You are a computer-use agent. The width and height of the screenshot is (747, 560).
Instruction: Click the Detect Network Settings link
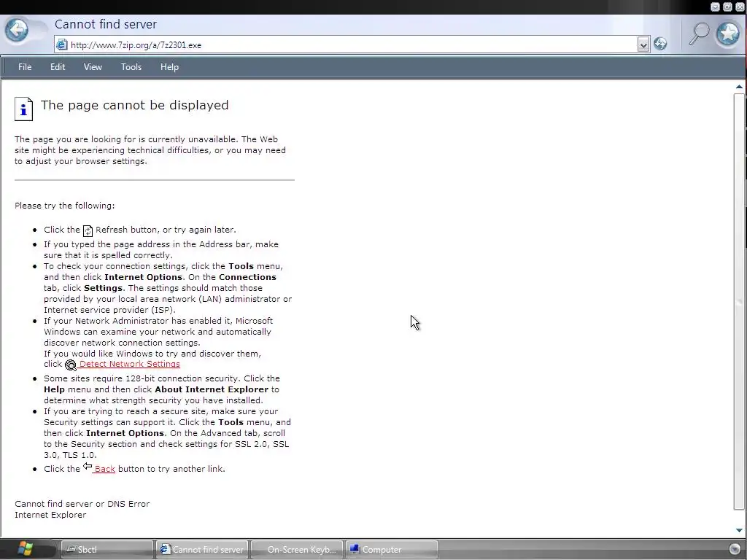[129, 364]
